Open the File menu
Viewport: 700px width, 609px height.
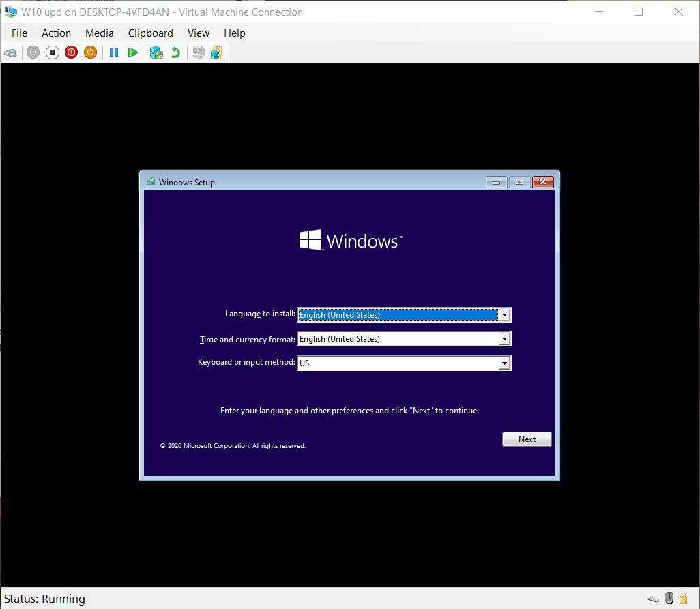pyautogui.click(x=19, y=33)
